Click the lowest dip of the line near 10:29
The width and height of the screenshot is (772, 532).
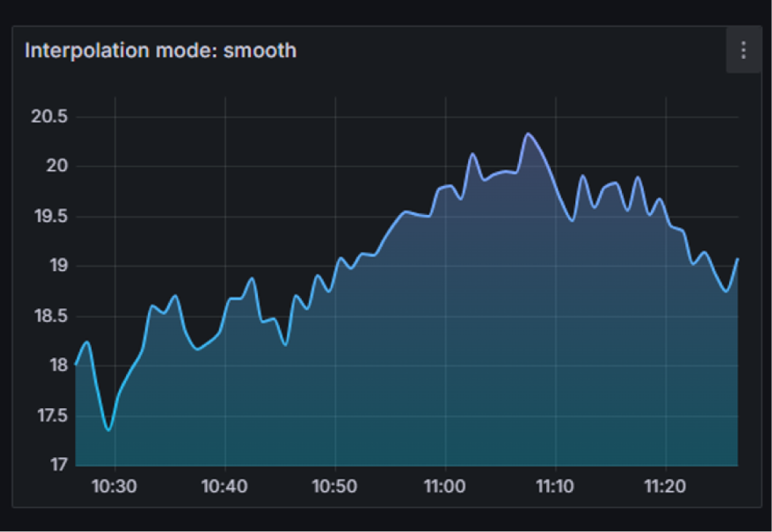pyautogui.click(x=109, y=430)
